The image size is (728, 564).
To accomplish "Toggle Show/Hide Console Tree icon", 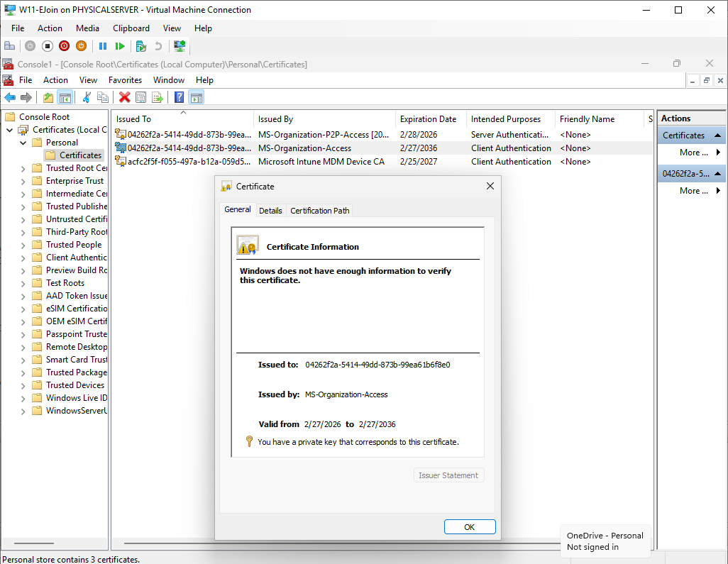I will (65, 97).
